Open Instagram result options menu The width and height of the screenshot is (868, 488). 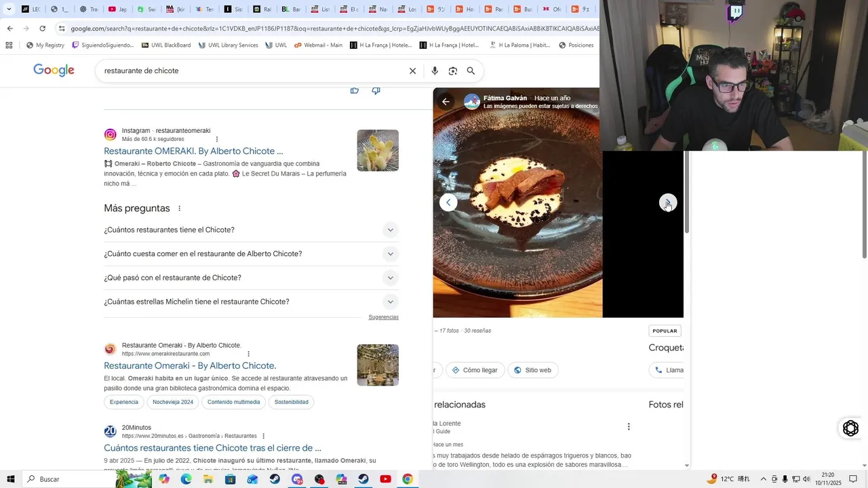tap(217, 139)
